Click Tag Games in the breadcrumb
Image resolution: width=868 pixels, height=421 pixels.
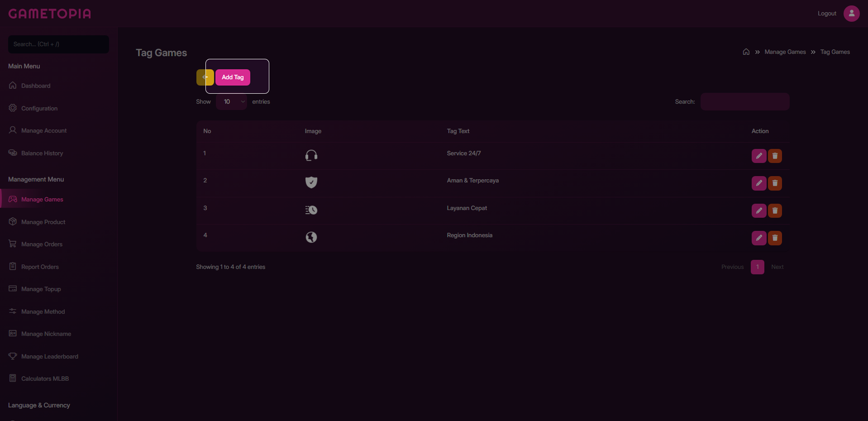835,52
